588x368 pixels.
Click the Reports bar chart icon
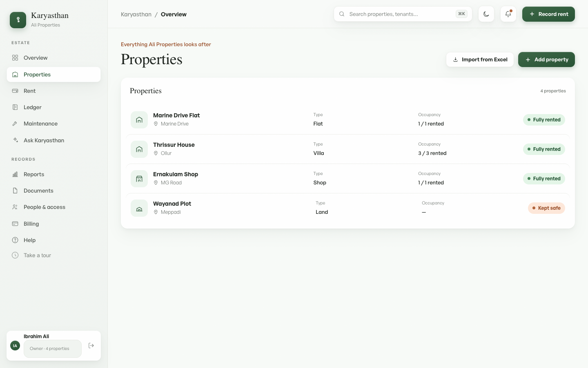(x=15, y=174)
